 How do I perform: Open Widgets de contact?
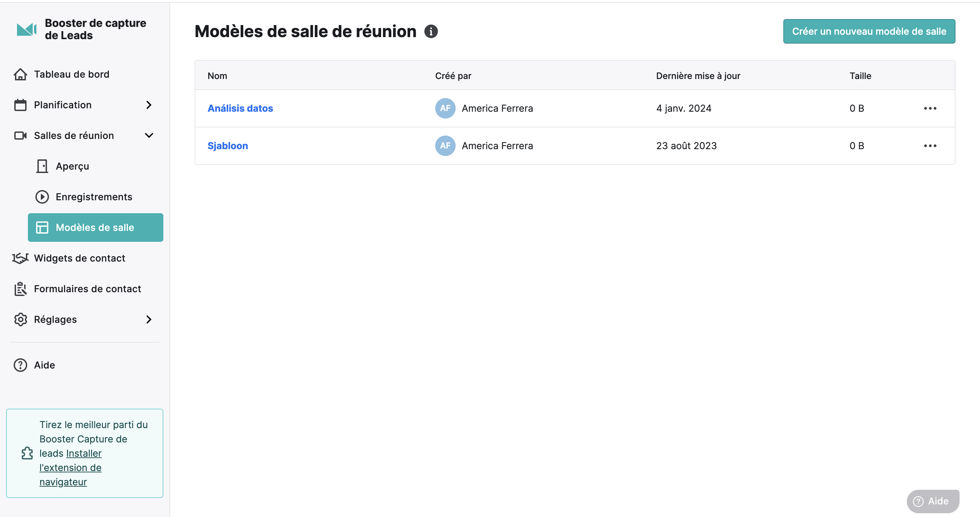80,258
